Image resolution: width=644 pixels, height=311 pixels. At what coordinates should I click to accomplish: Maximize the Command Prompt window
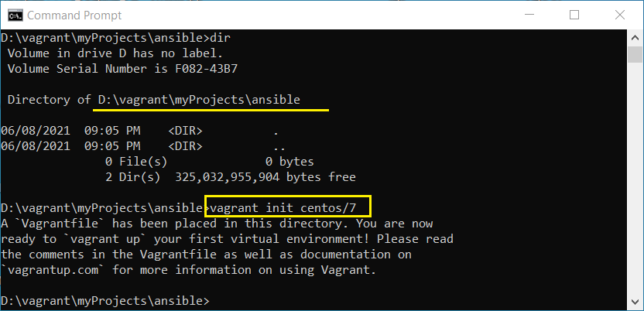click(574, 15)
